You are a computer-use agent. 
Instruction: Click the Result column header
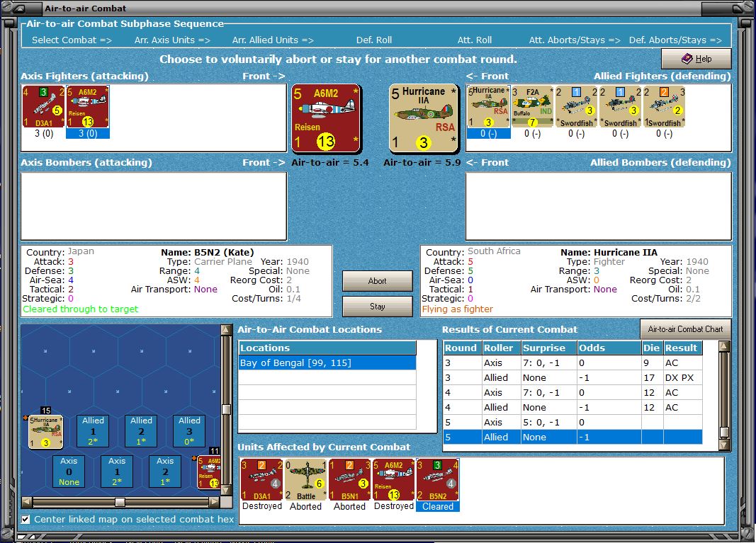[683, 348]
